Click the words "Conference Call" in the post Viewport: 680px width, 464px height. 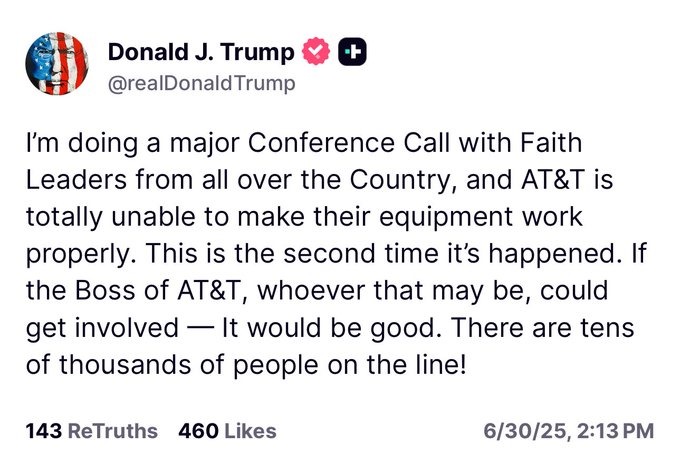[x=349, y=143]
